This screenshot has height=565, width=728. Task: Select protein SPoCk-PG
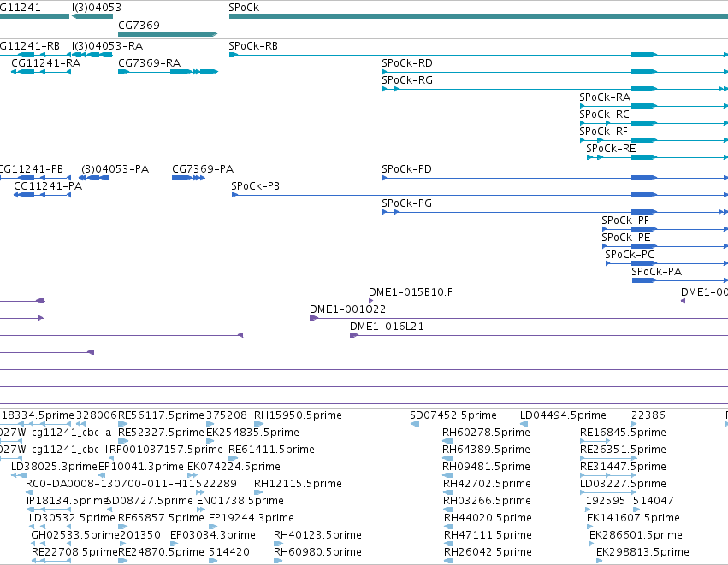point(555,212)
